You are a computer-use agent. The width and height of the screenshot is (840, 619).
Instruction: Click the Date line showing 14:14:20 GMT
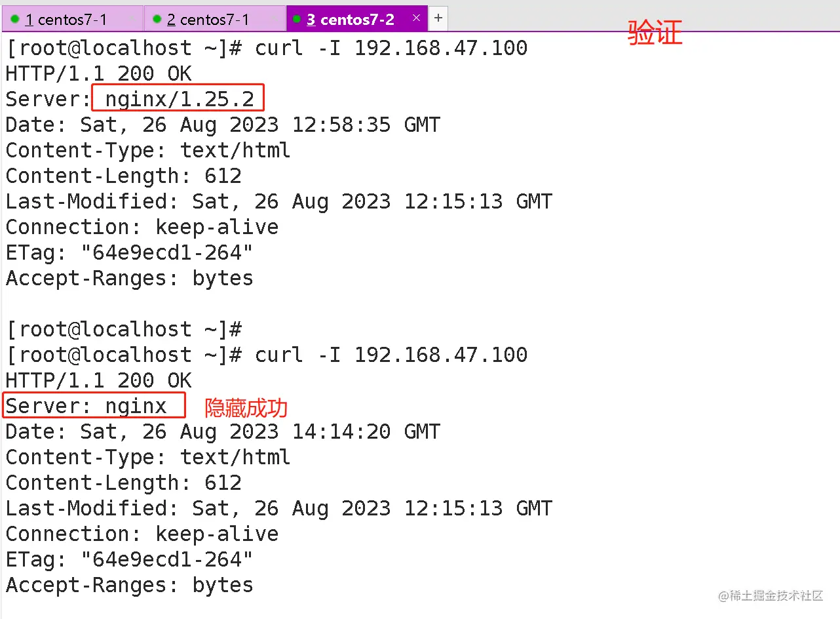click(223, 431)
